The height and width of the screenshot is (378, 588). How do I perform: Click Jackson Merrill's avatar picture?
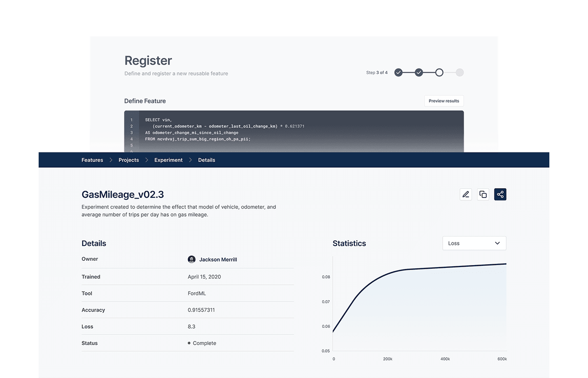pyautogui.click(x=192, y=260)
